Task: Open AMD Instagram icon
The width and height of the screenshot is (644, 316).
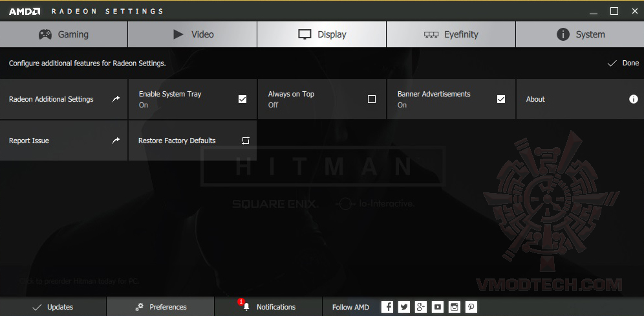Action: pyautogui.click(x=455, y=307)
